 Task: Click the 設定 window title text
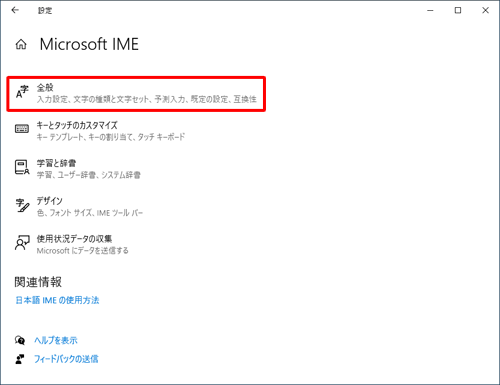[45, 11]
